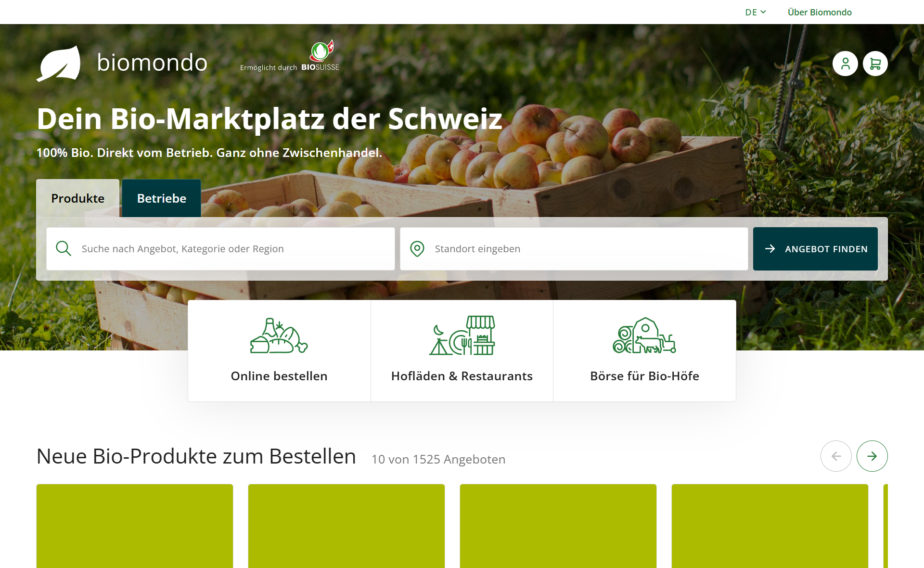Focus the Suche nach Angebot search field
The height and width of the screenshot is (568, 924).
coord(220,249)
